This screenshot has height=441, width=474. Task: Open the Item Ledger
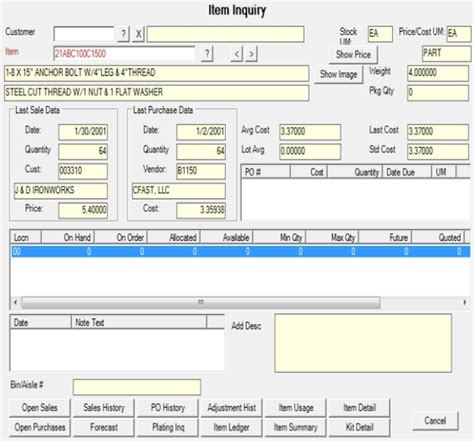tap(232, 427)
